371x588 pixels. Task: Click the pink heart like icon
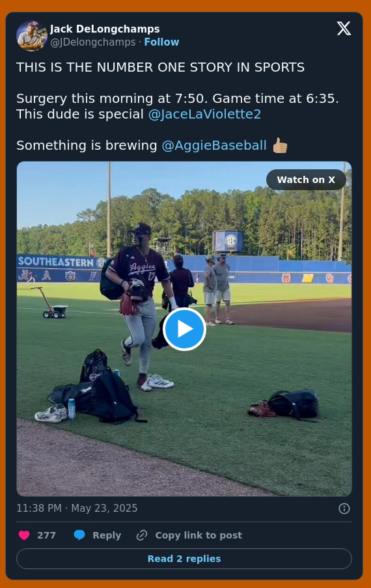click(x=24, y=535)
